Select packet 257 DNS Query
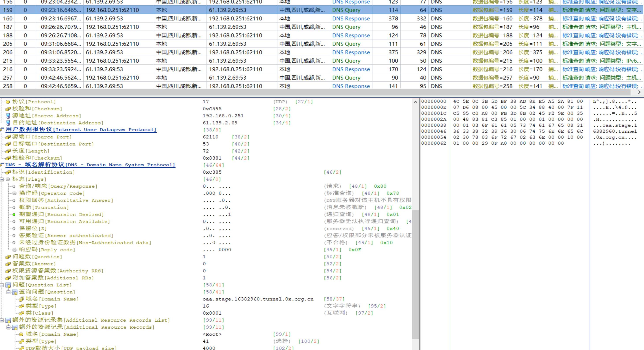This screenshot has width=644, height=350. (x=322, y=78)
